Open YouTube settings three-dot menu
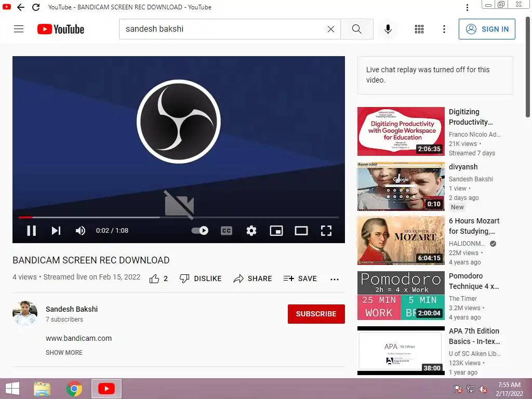 444,29
